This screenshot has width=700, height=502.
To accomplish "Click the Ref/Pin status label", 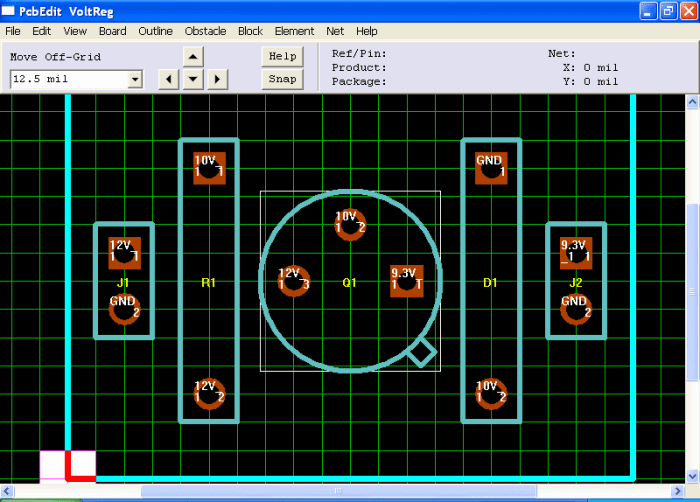I will pyautogui.click(x=359, y=54).
